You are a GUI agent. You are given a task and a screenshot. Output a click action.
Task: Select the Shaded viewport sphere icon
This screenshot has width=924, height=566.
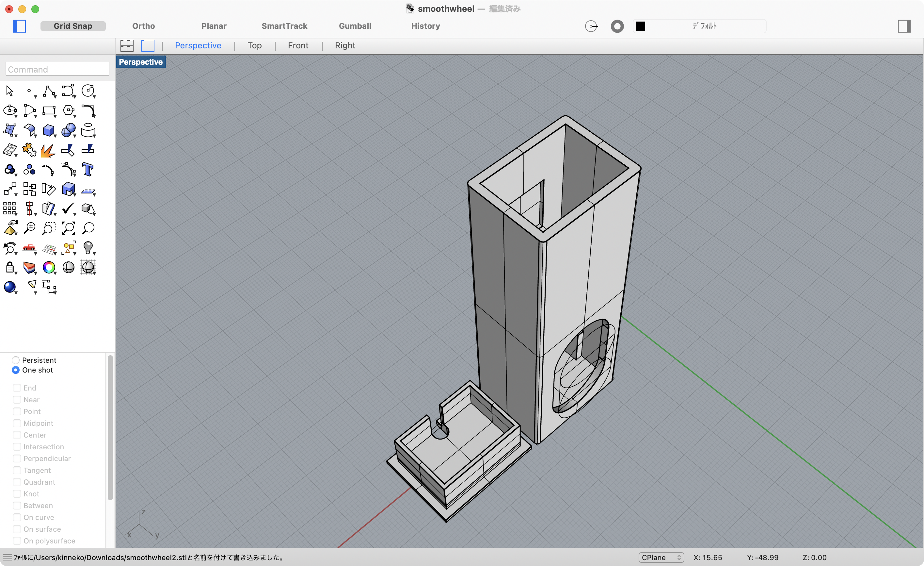(x=69, y=268)
